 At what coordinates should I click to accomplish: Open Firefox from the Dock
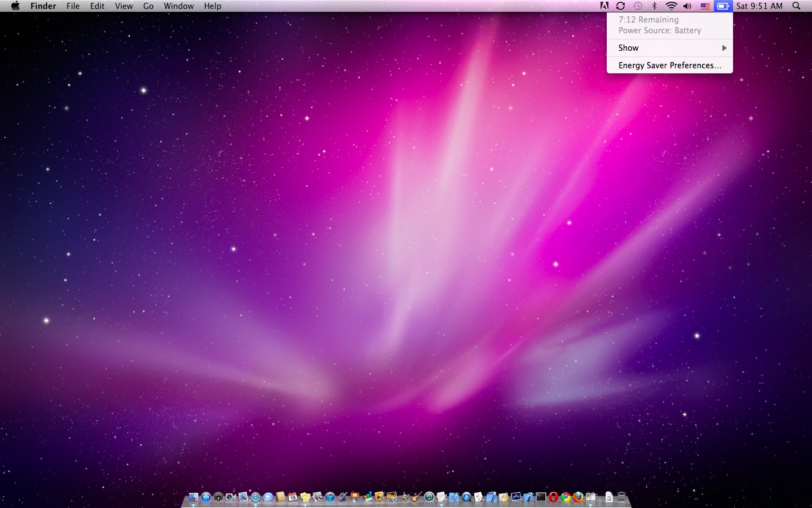tap(578, 497)
